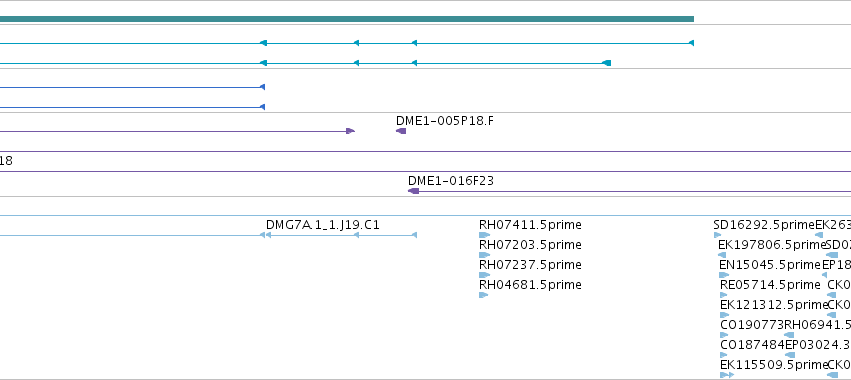
Task: Select the purple glyph under DME1-005P18.F label
Action: pyautogui.click(x=401, y=131)
